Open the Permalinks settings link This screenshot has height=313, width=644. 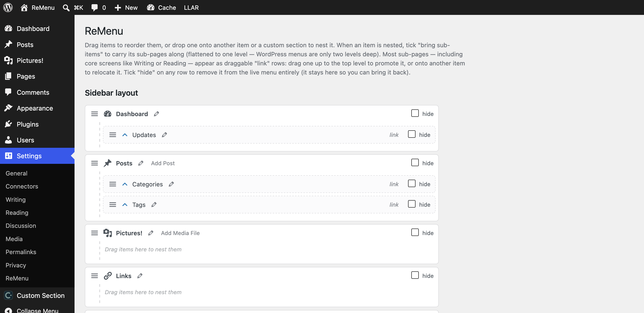(21, 252)
